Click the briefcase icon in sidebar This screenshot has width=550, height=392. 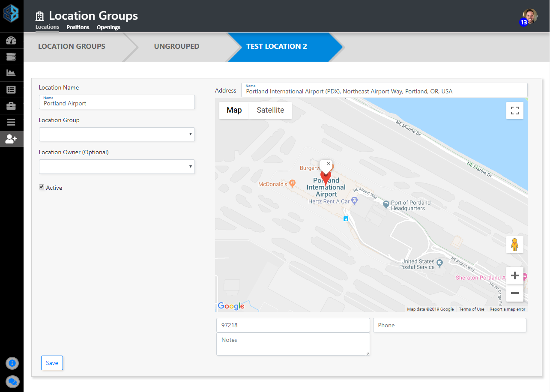coord(11,106)
